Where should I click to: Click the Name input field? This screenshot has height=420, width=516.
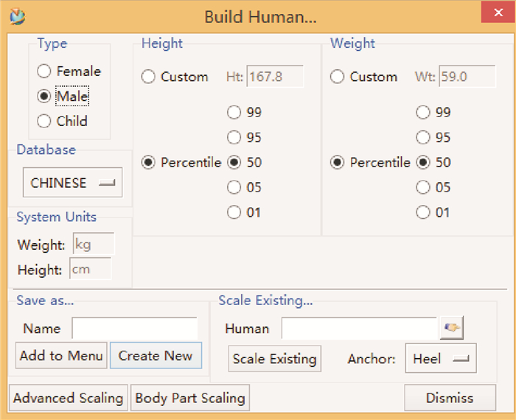[x=134, y=329]
